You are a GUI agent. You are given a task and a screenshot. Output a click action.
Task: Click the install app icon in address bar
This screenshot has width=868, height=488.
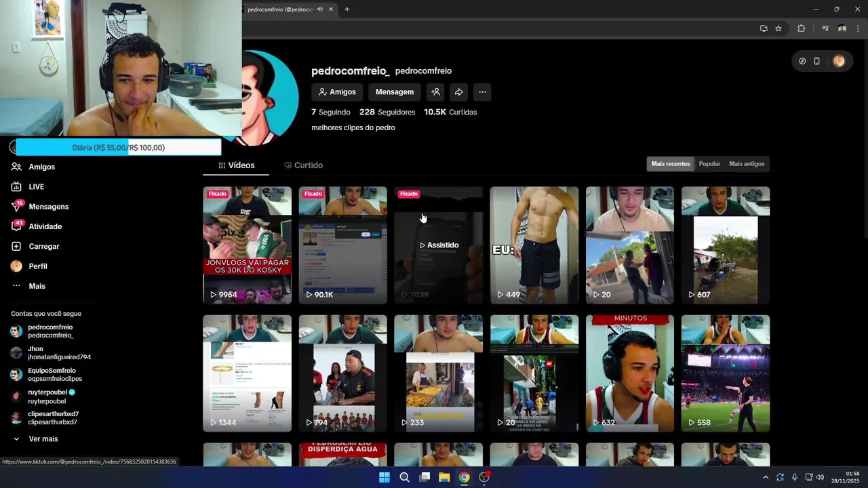tap(764, 28)
